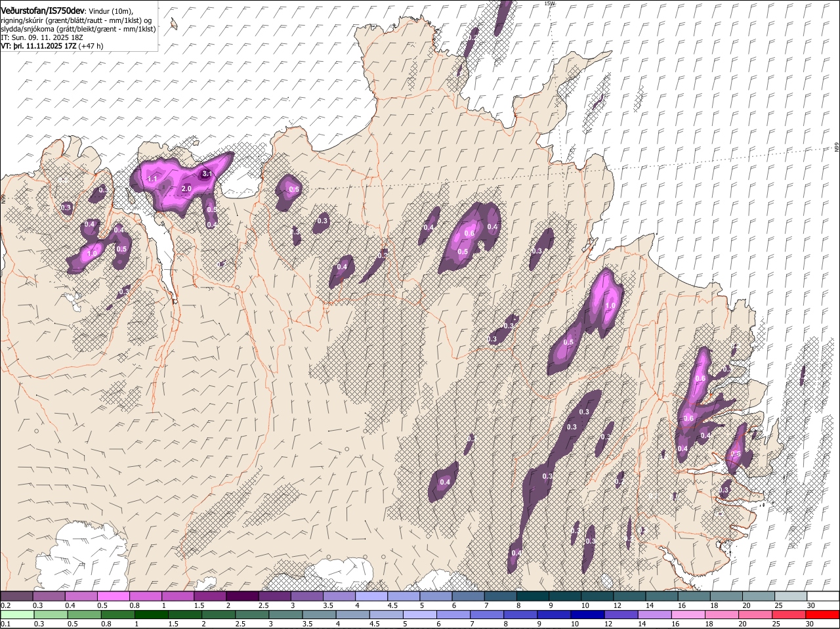Click the violet lower swatch between 12 and 14

pyautogui.click(x=620, y=615)
